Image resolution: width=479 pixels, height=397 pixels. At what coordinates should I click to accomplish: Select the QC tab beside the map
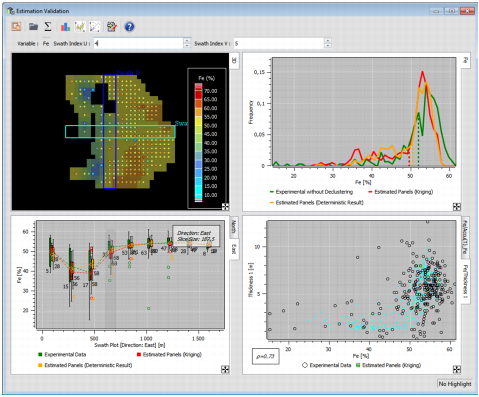click(x=234, y=60)
